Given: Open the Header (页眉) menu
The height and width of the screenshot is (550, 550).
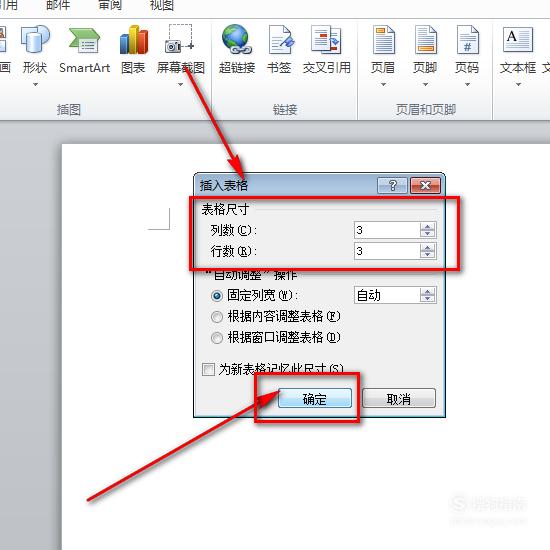Looking at the screenshot, I should [x=383, y=50].
